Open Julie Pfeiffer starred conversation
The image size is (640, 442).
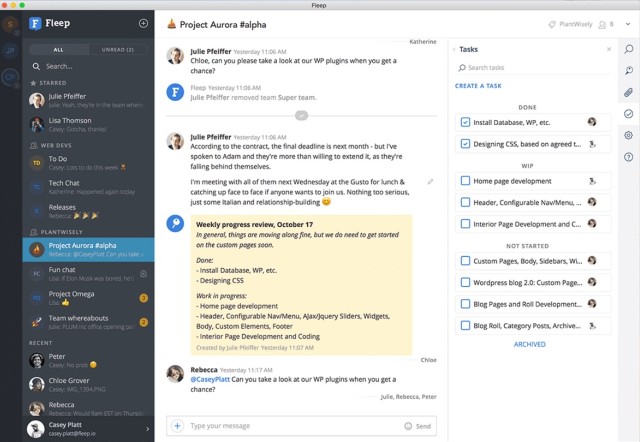click(x=88, y=100)
